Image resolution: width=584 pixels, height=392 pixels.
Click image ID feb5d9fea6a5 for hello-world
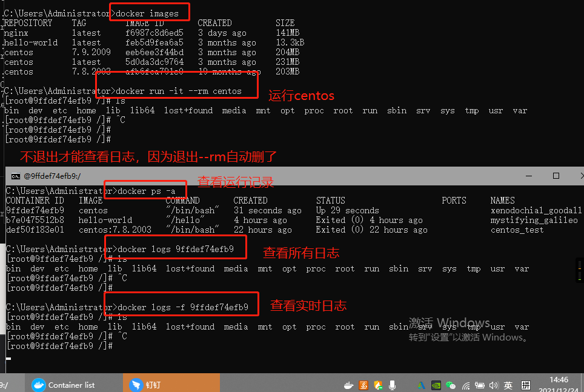point(154,42)
